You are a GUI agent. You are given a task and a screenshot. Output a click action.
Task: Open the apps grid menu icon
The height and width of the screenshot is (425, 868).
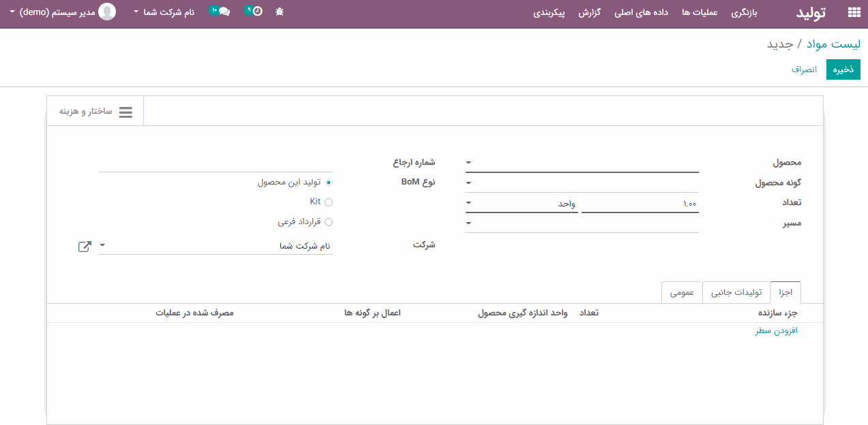(x=854, y=12)
